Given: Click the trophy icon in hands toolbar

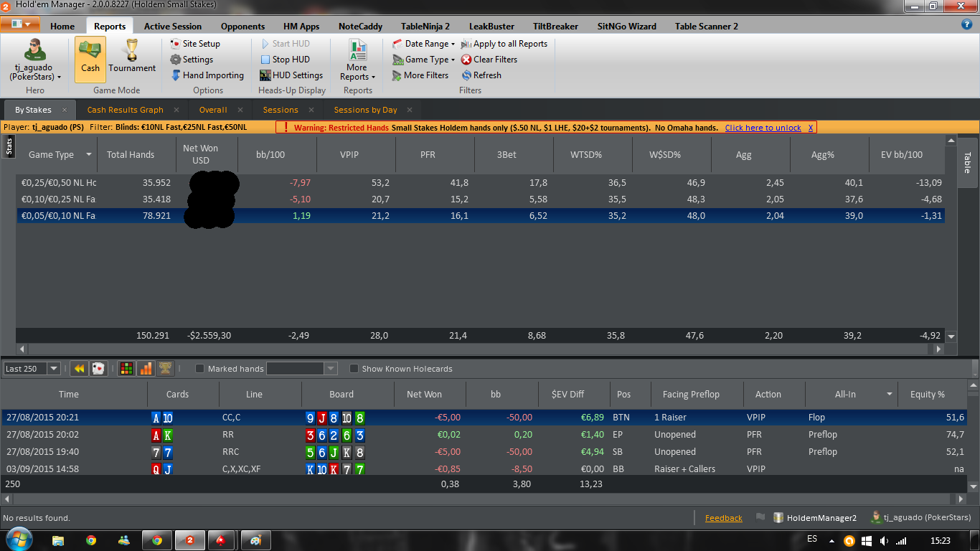Looking at the screenshot, I should [x=165, y=369].
